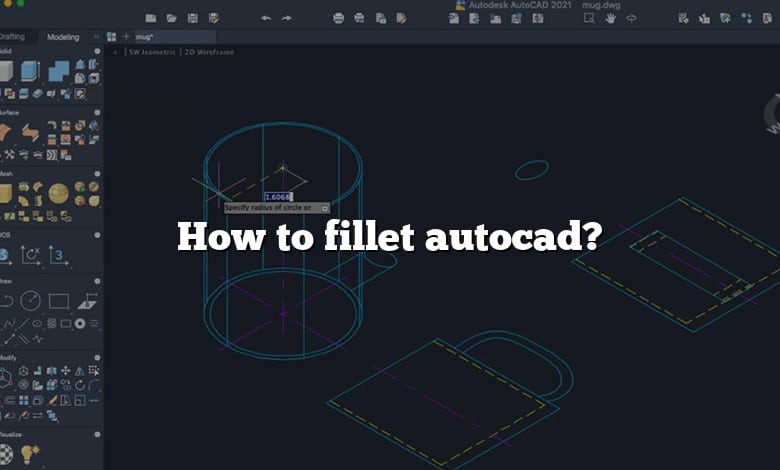Click the orange Loft surface icon
This screenshot has width=780, height=470.
tap(30, 132)
